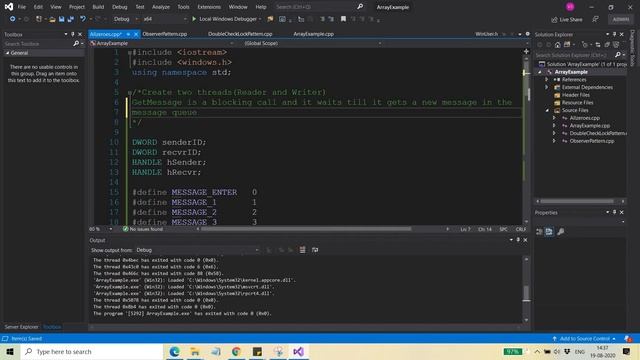Toggle word wrap in the Output panel
Viewport: 640px width, 360px height.
coord(315,250)
